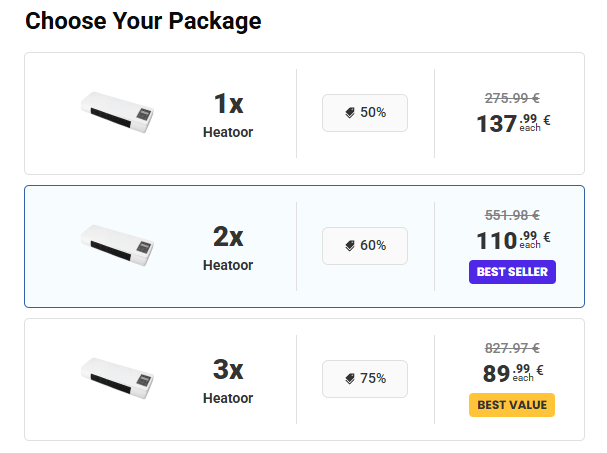Click the yellow BEST VALUE badge
607x453 pixels.
[511, 405]
